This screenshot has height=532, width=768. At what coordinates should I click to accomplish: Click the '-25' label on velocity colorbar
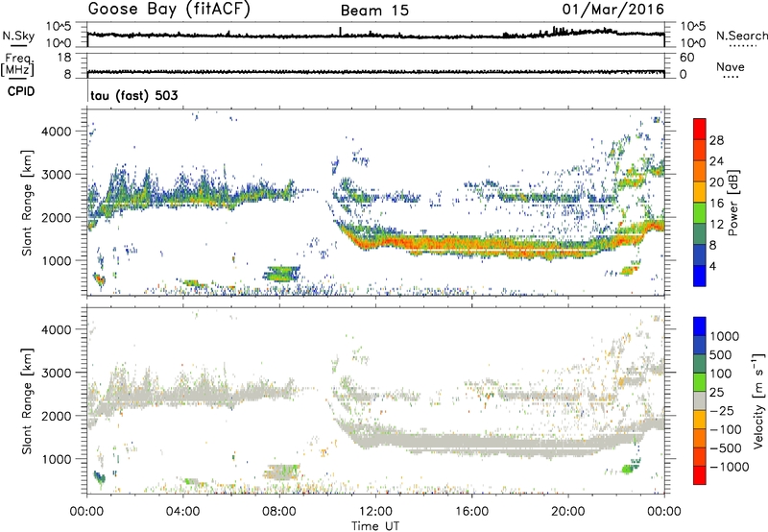click(x=722, y=411)
